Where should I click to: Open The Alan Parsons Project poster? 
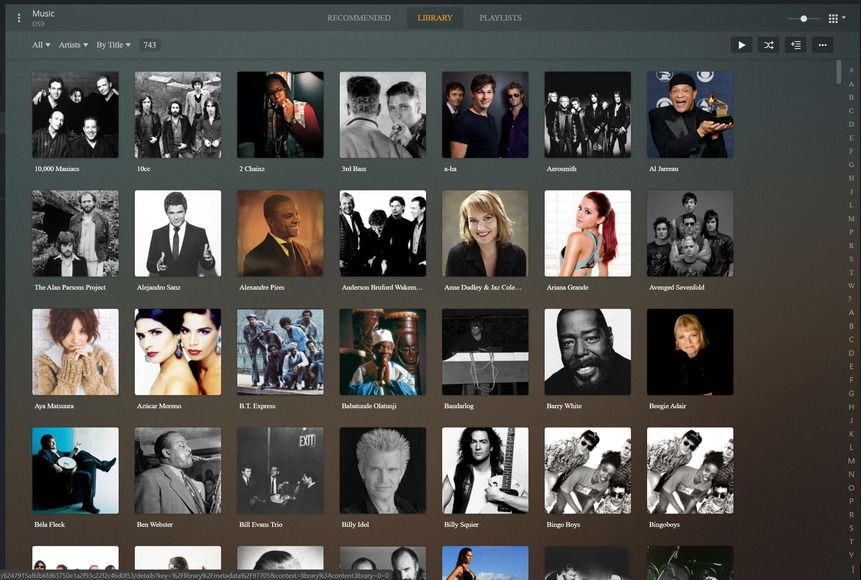coord(75,233)
